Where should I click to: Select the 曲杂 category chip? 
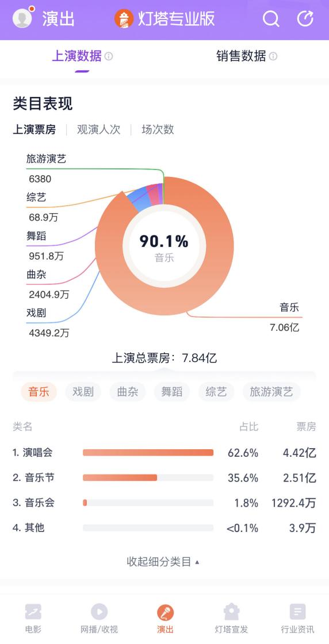(128, 392)
